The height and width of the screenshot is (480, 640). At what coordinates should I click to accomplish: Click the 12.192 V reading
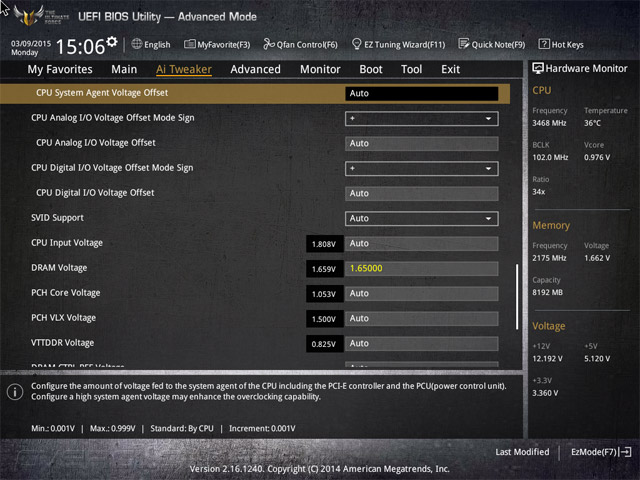tap(547, 358)
